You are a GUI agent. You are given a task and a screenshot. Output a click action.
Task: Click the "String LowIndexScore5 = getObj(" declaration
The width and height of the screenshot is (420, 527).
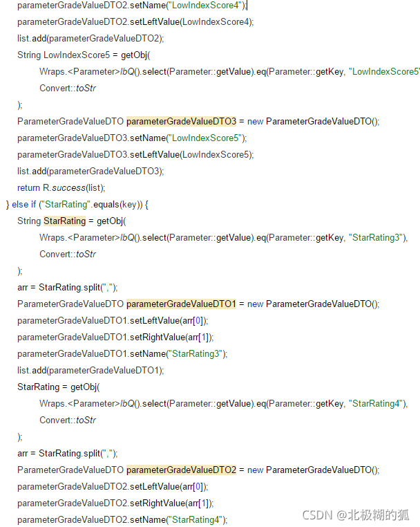[x=84, y=55]
